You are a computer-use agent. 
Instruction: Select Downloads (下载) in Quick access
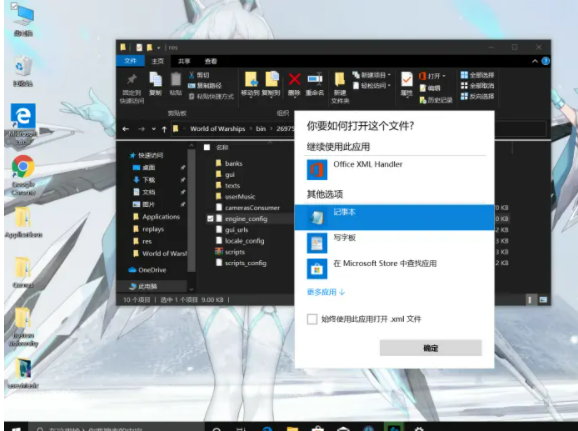(149, 180)
